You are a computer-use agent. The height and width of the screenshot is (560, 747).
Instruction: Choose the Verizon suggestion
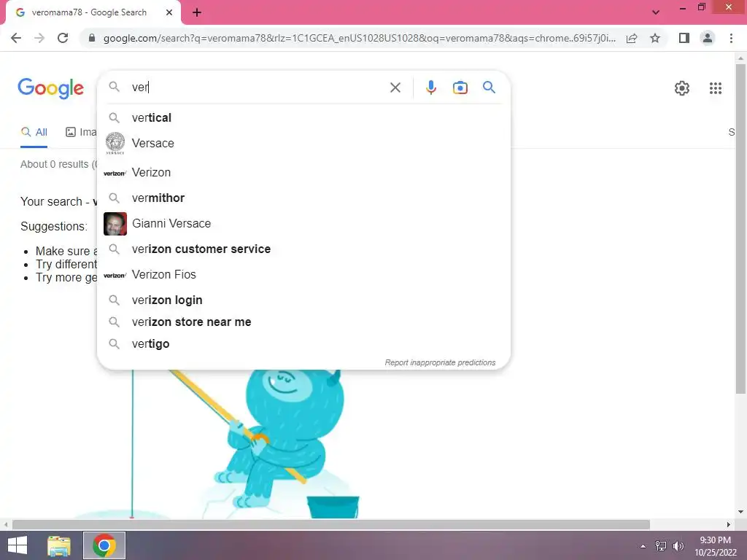coord(303,172)
